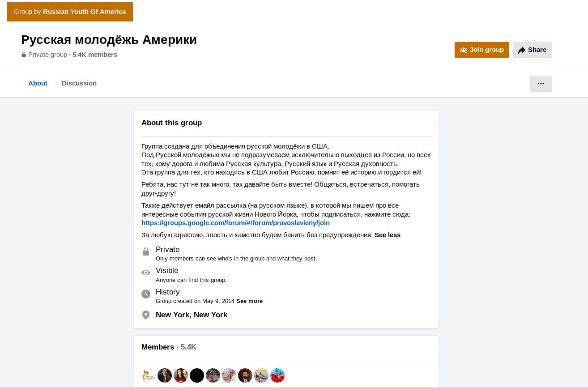Open the three-dots more options menu

[541, 84]
